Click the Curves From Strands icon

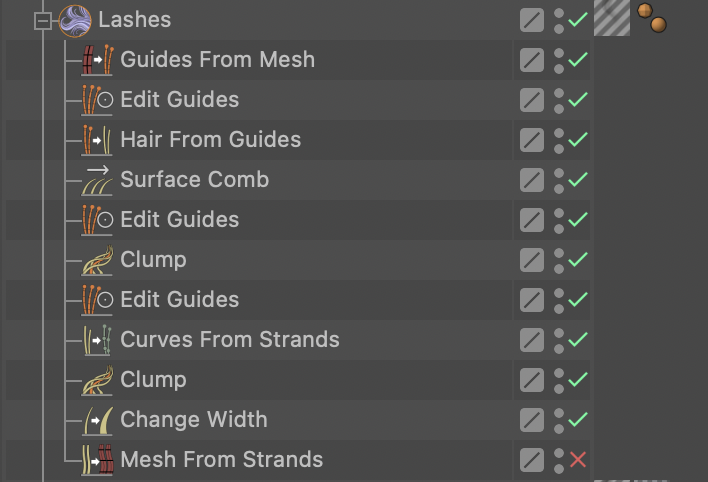point(97,340)
